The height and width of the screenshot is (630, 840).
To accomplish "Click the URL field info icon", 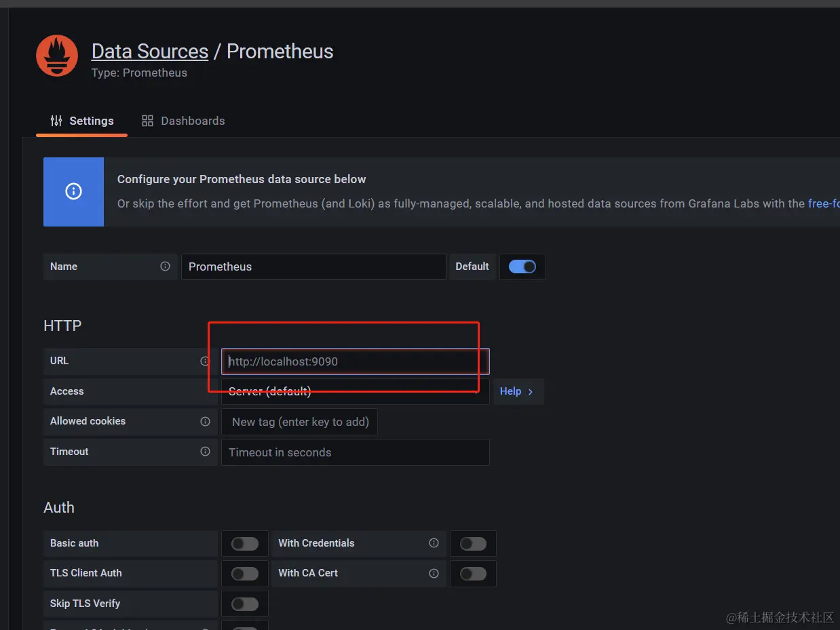I will coord(206,361).
